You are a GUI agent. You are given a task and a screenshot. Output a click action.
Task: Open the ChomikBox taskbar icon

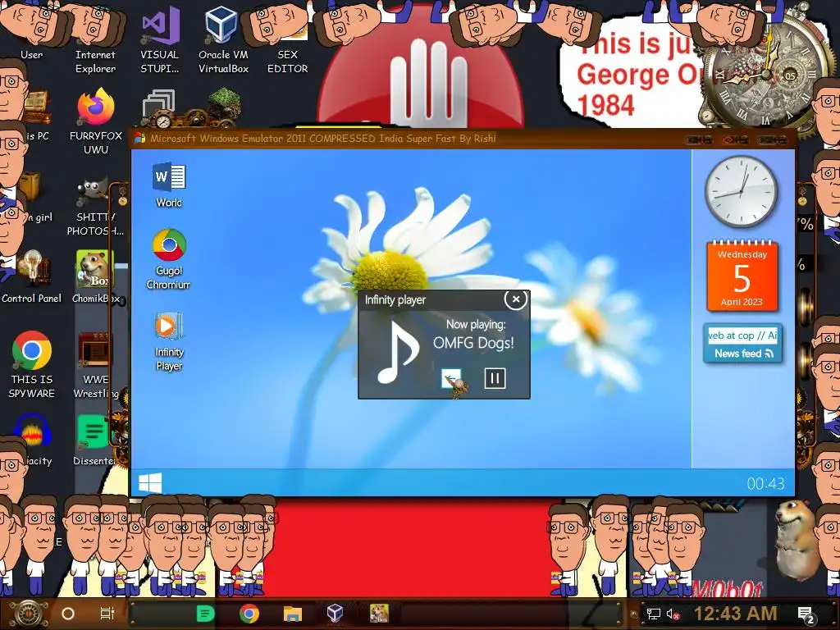point(379,614)
